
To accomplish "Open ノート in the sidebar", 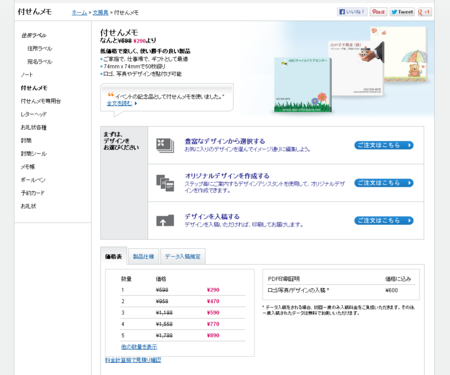I will pos(27,75).
